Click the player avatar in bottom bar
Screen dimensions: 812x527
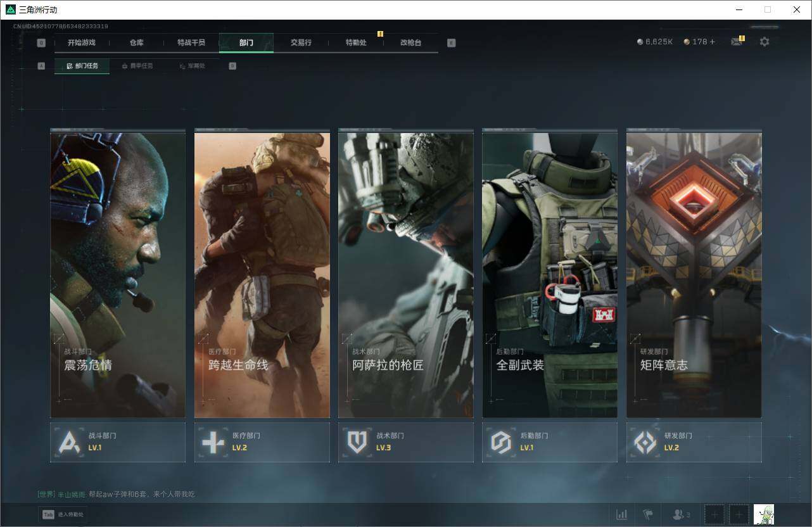[x=763, y=514]
